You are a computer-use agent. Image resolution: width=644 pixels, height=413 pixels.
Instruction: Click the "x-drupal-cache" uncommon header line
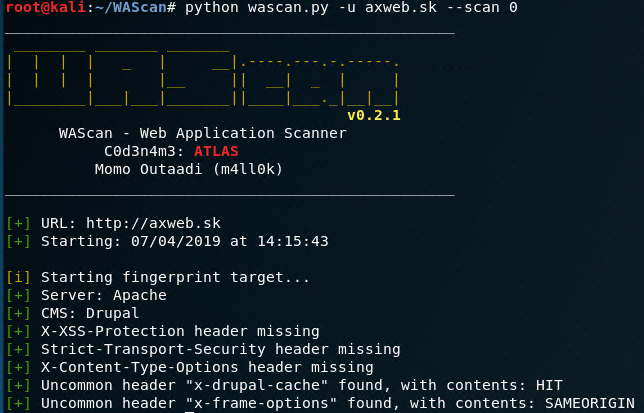[302, 385]
